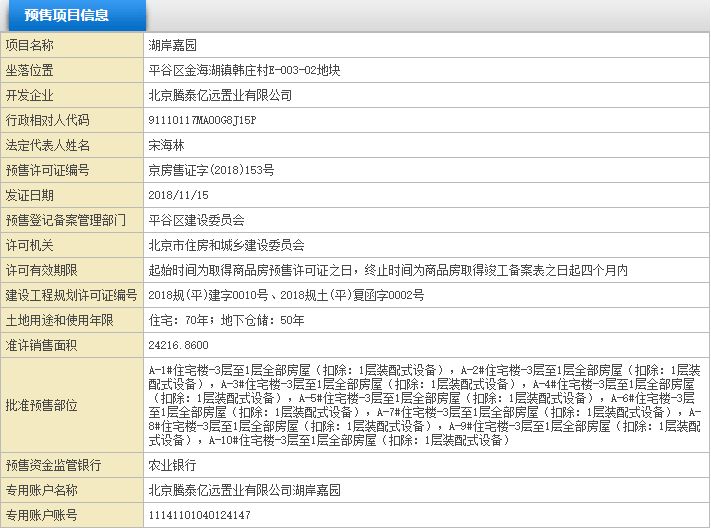Click the project name 湖岸嘉园 value
Screen dimensions: 711x528
coord(173,45)
